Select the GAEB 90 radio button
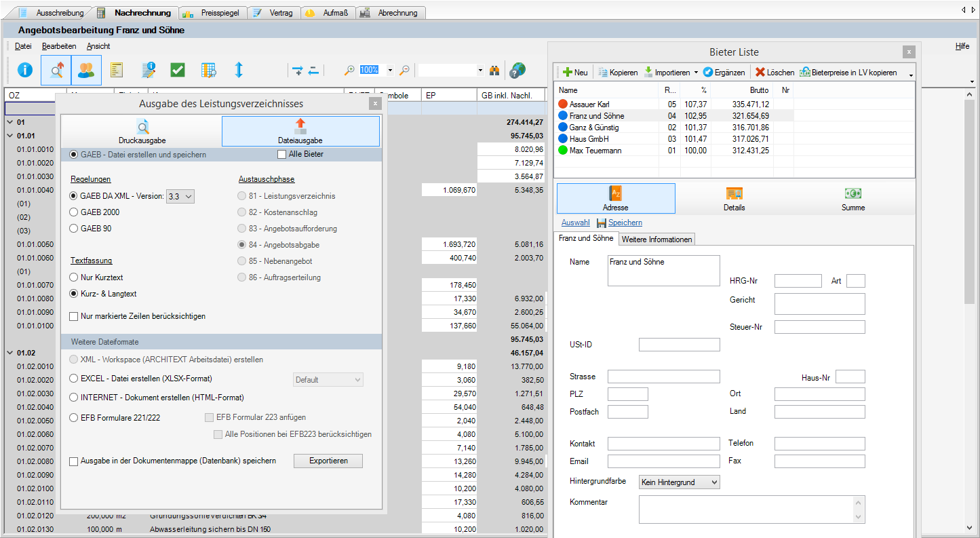The height and width of the screenshot is (538, 980). (75, 229)
